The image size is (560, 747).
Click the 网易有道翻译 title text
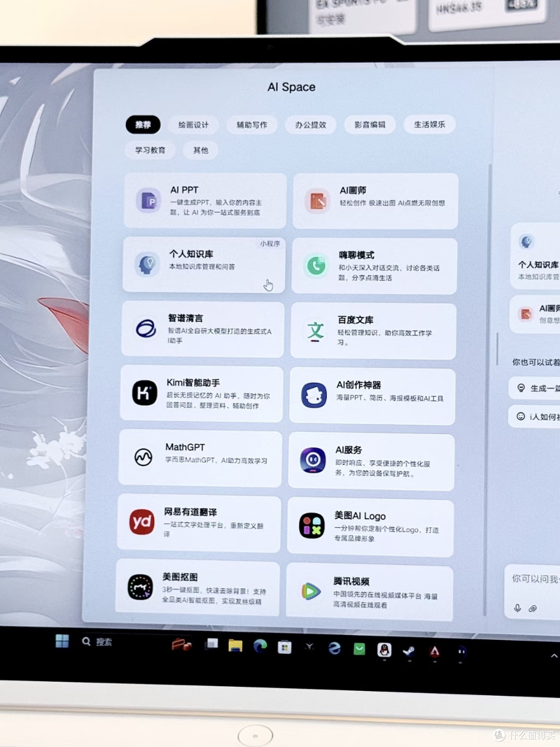[190, 511]
